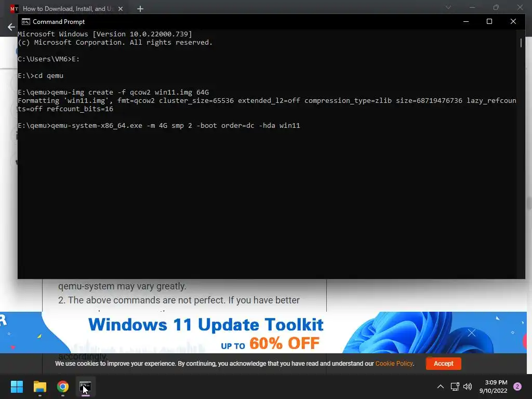
Task: Open the Cookie Policy link
Action: coord(394,363)
